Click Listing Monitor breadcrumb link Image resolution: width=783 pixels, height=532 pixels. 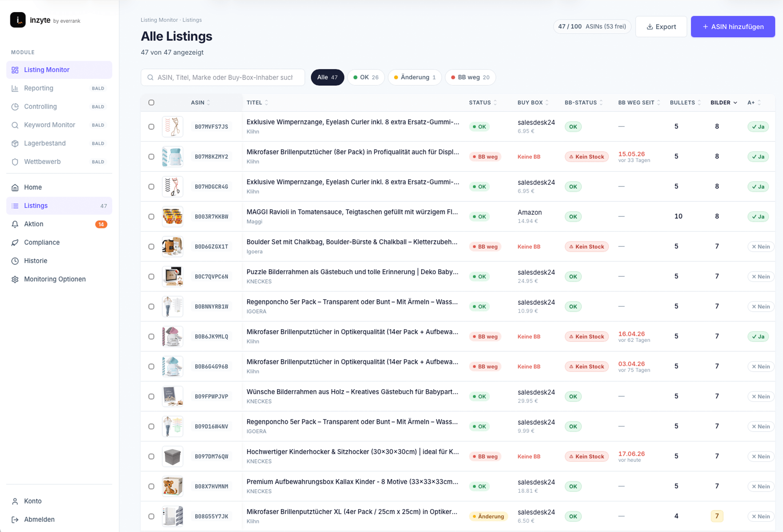(159, 20)
